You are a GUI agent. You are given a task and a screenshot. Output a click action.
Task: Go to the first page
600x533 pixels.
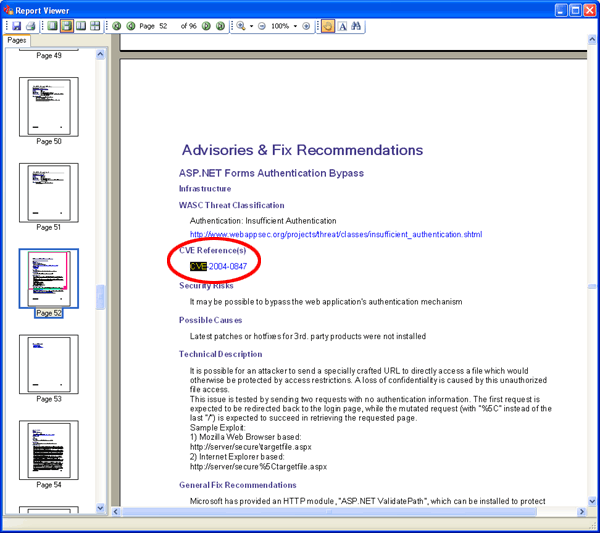[117, 26]
